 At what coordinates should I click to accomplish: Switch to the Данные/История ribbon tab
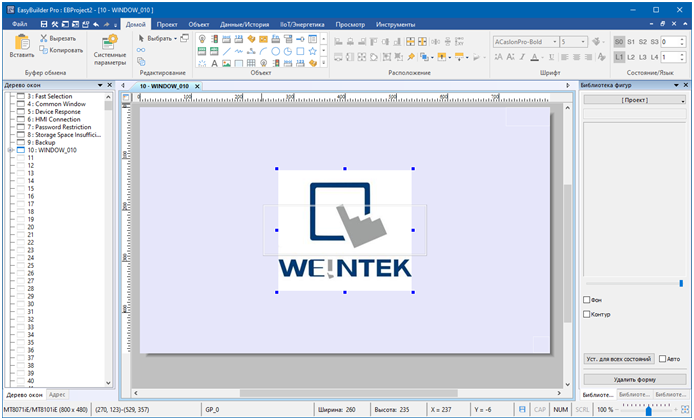pos(244,24)
